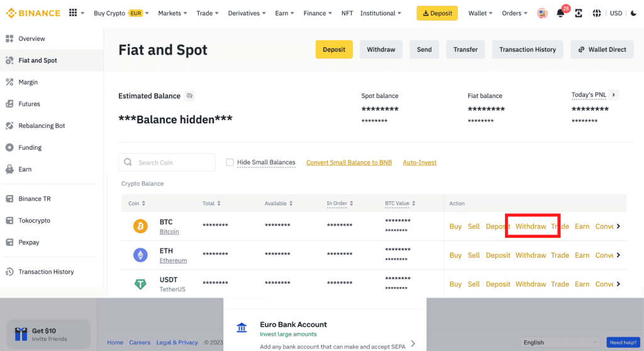Screen dimensions: 644x351
Task: Click the Send button
Action: click(425, 49)
